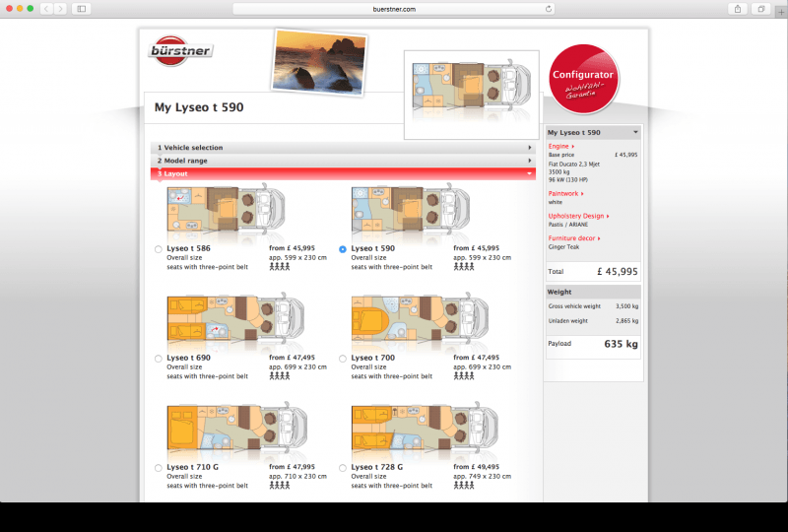788x532 pixels.
Task: Click the Total £ 45,995 value
Action: coord(618,272)
